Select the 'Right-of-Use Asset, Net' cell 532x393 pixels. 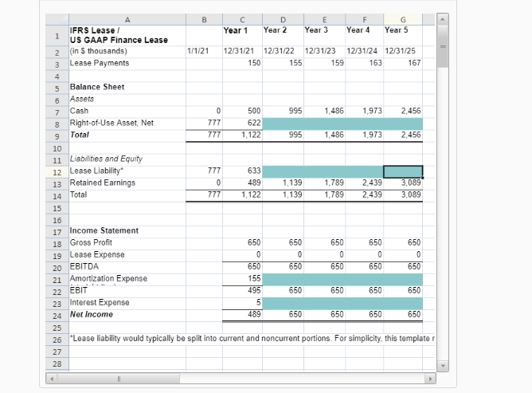tap(127, 124)
